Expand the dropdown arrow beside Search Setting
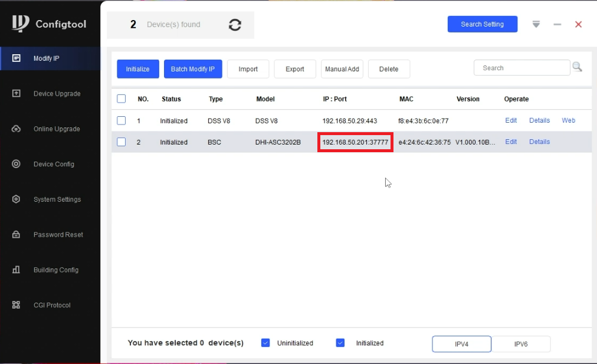 (536, 24)
